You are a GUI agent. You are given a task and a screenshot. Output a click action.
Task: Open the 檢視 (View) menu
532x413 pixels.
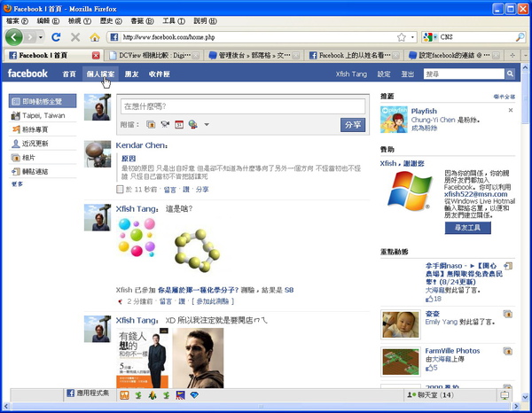tap(80, 21)
